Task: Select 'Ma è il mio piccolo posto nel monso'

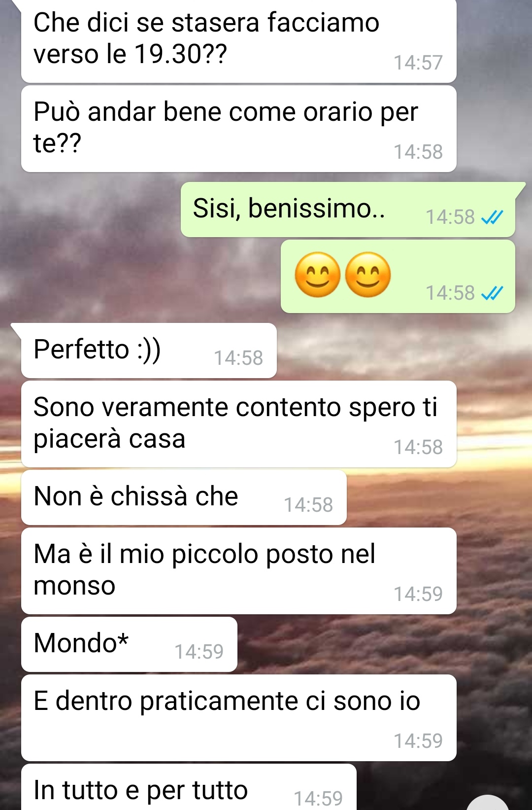Action: tap(238, 571)
